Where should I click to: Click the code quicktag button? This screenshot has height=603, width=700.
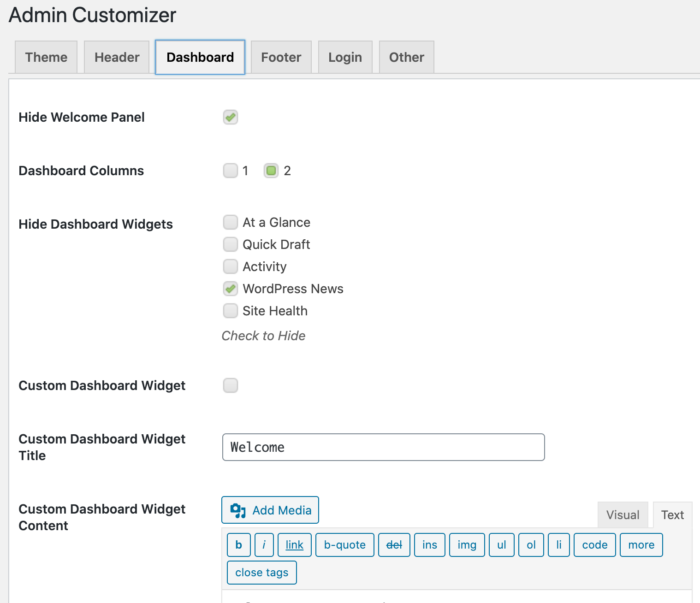click(x=595, y=545)
